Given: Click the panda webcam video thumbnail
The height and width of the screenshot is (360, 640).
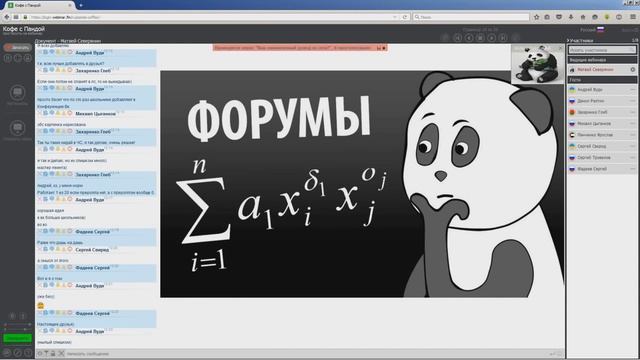Looking at the screenshot, I should tap(538, 64).
